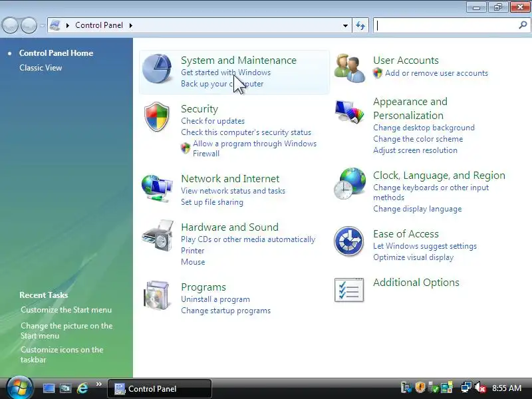Viewport: 532px width, 399px height.
Task: Expand the recent pages arrow beside Forward
Action: [42, 25]
